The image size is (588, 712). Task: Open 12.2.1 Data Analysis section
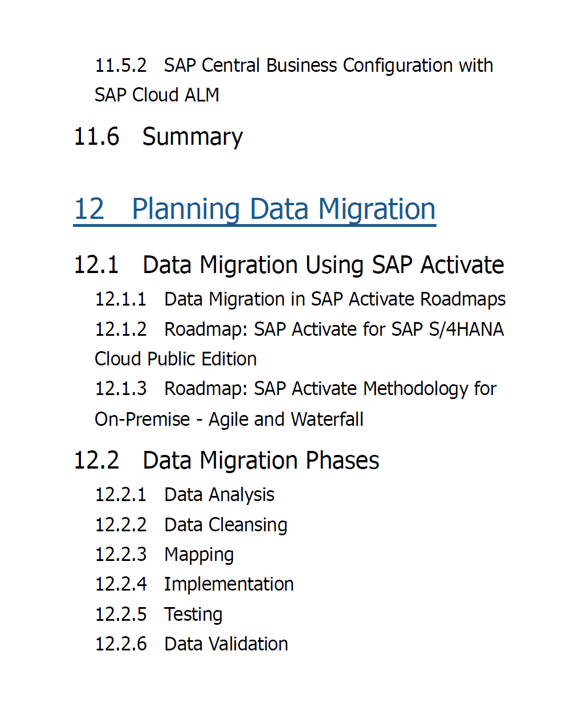click(x=185, y=495)
